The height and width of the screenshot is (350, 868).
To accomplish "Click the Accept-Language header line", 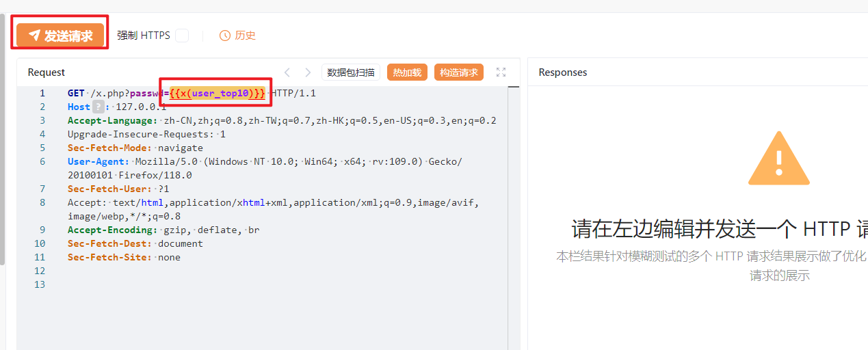I will tap(282, 120).
